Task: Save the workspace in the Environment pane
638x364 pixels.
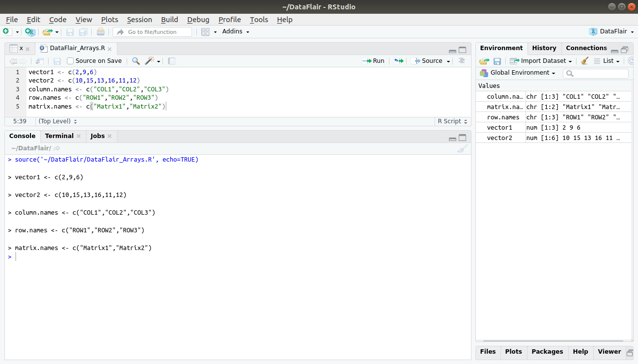Action: (x=497, y=61)
